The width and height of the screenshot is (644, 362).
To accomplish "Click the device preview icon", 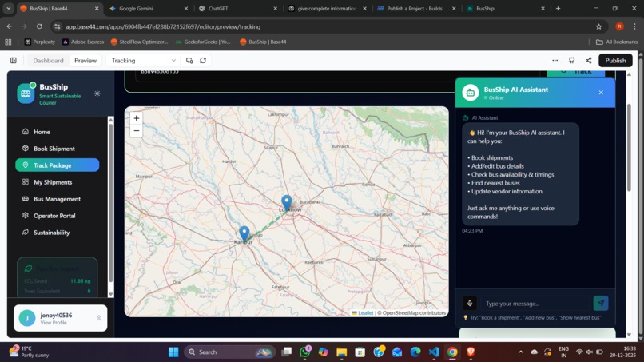I will click(x=189, y=61).
